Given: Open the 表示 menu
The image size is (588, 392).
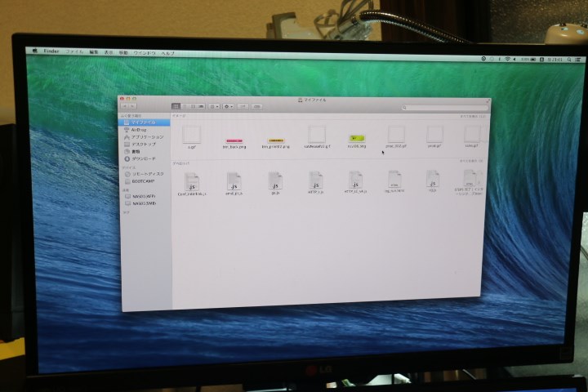Looking at the screenshot, I should (x=109, y=52).
